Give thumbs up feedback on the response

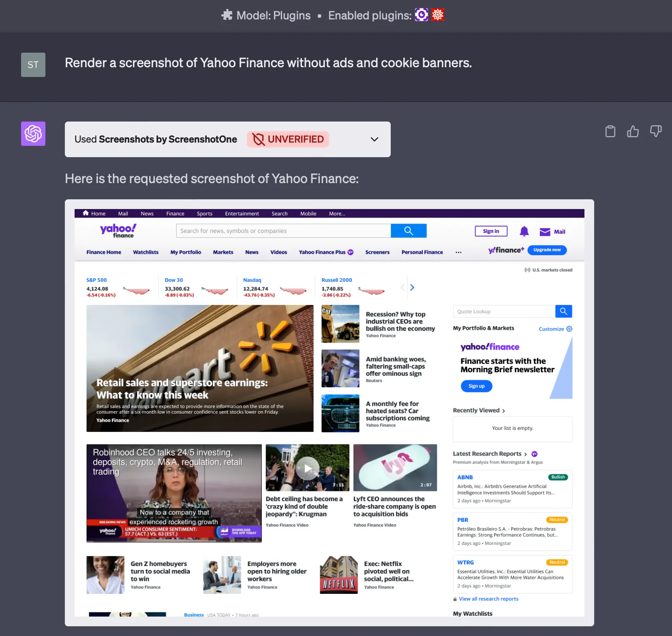click(633, 131)
